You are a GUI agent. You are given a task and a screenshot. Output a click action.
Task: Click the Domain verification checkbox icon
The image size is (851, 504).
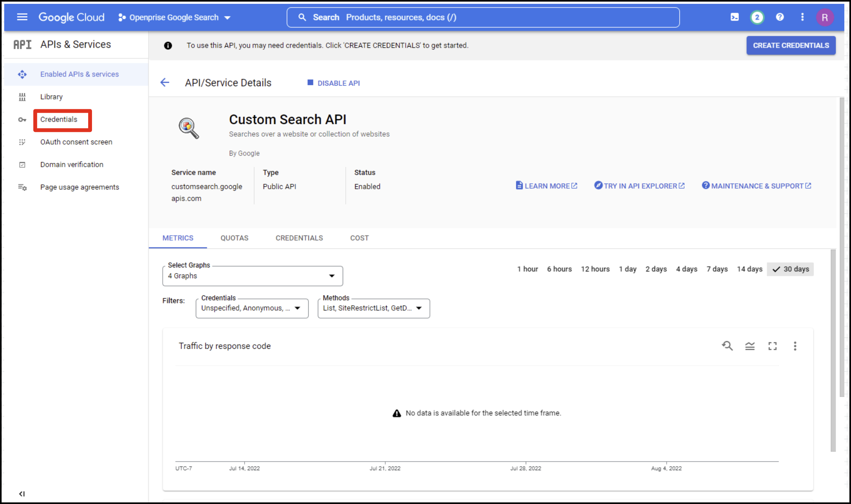coord(22,165)
